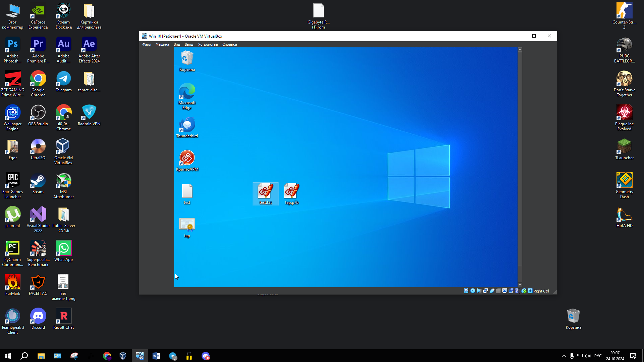This screenshot has height=362, width=644.
Task: Select TeamSpeak 3 Client desktop shortcut
Action: 13,321
